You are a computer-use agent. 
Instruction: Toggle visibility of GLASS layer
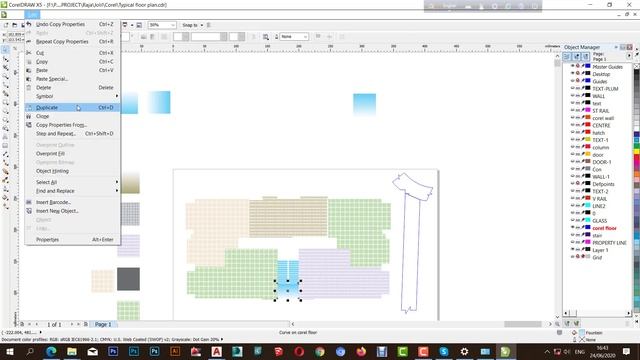[572, 220]
